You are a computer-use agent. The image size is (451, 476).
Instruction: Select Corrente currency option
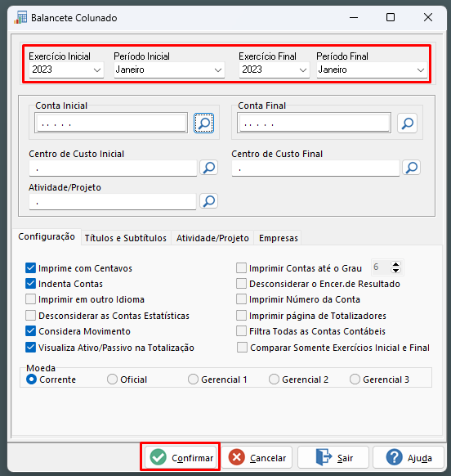pos(32,379)
